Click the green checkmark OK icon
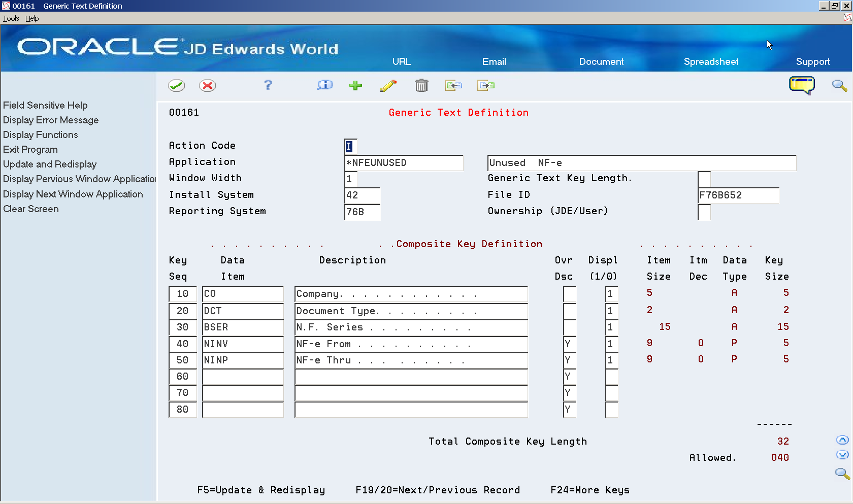The height and width of the screenshot is (504, 853). coord(177,85)
